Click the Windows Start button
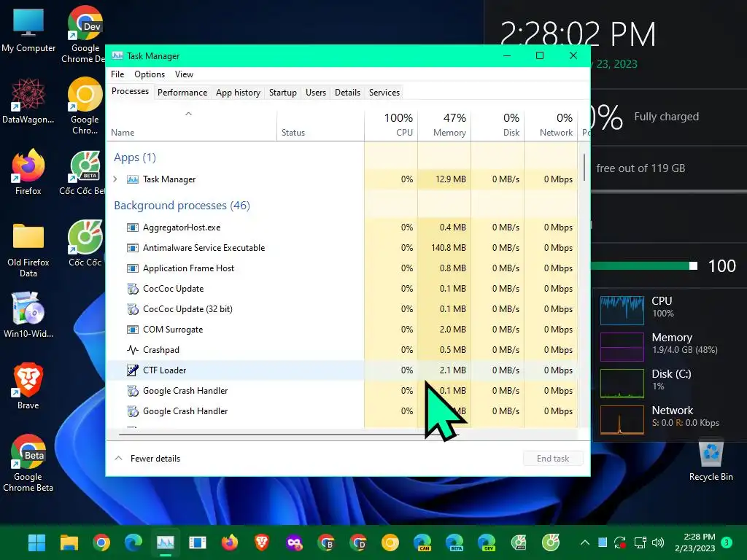This screenshot has width=747, height=560. pyautogui.click(x=36, y=542)
